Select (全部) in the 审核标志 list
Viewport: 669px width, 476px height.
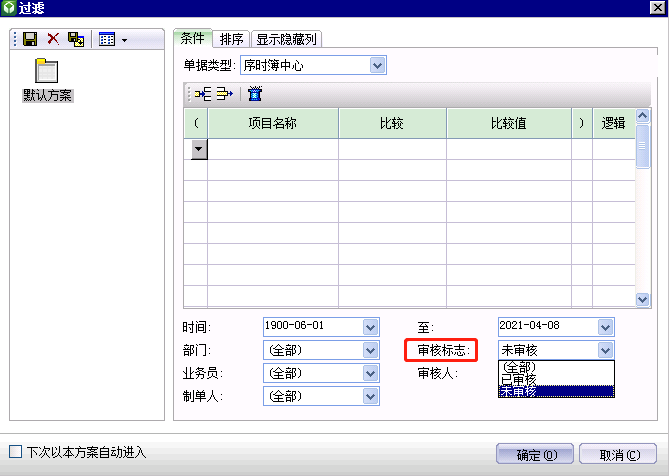(x=518, y=367)
